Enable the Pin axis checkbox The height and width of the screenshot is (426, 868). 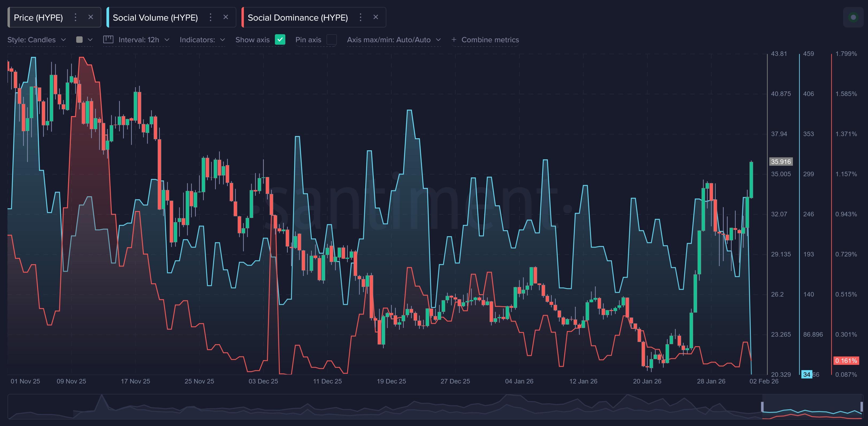pos(332,40)
